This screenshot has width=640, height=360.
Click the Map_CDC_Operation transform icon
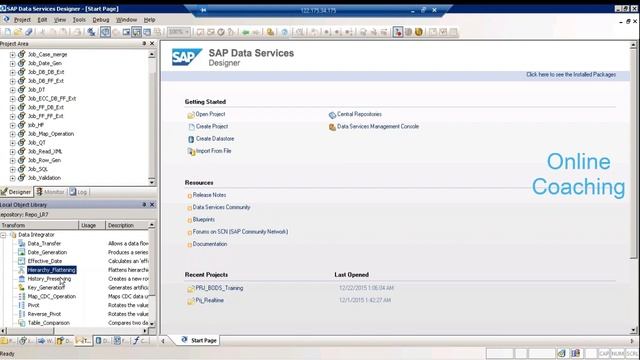pos(22,297)
